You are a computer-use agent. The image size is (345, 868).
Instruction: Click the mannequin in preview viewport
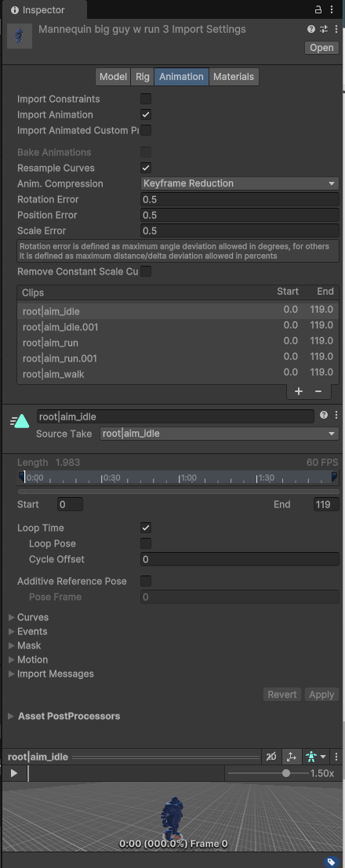tap(174, 818)
